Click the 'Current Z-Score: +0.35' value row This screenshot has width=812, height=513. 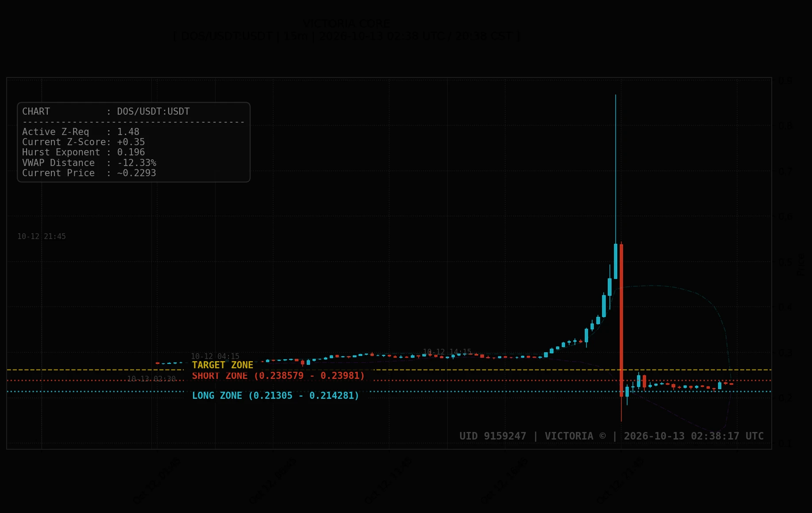click(83, 142)
